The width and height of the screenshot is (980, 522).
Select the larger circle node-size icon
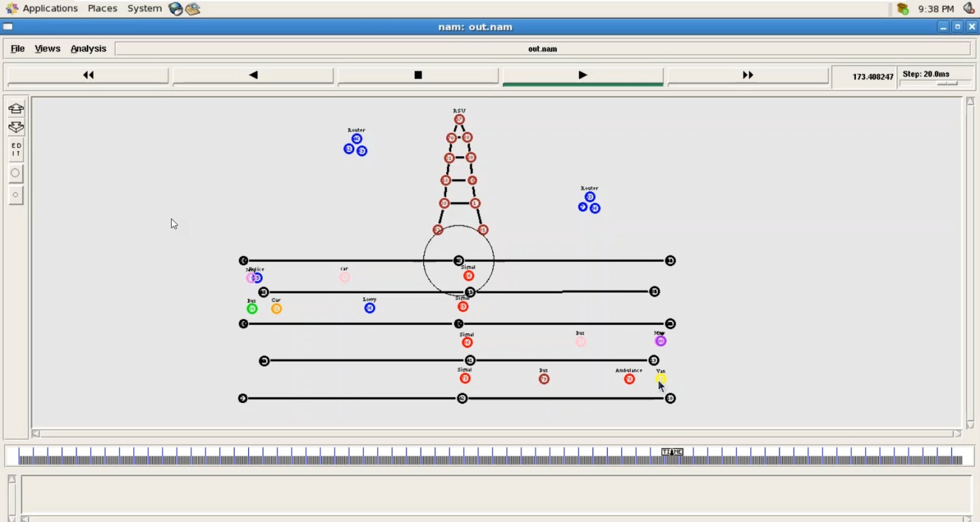tap(16, 173)
